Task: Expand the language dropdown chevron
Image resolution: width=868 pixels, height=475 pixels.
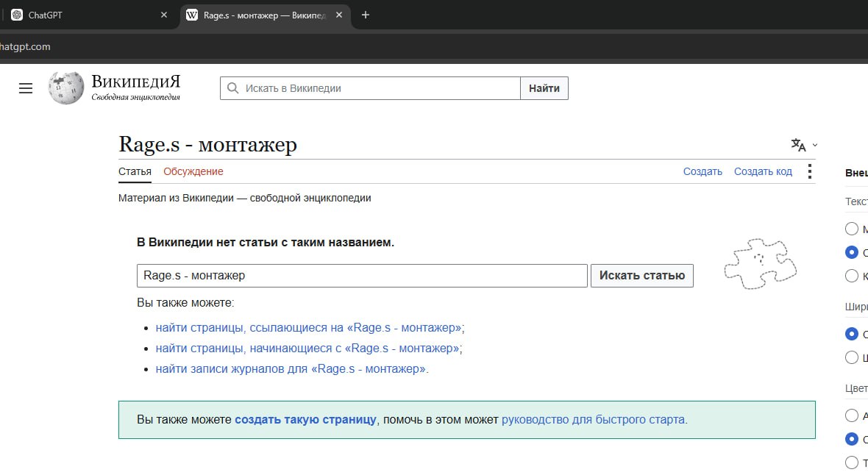Action: point(815,146)
